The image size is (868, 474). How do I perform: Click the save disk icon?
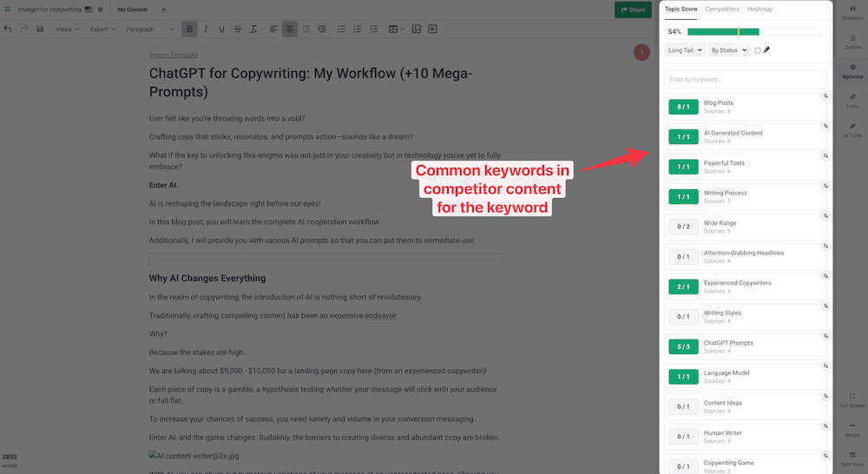(40, 29)
